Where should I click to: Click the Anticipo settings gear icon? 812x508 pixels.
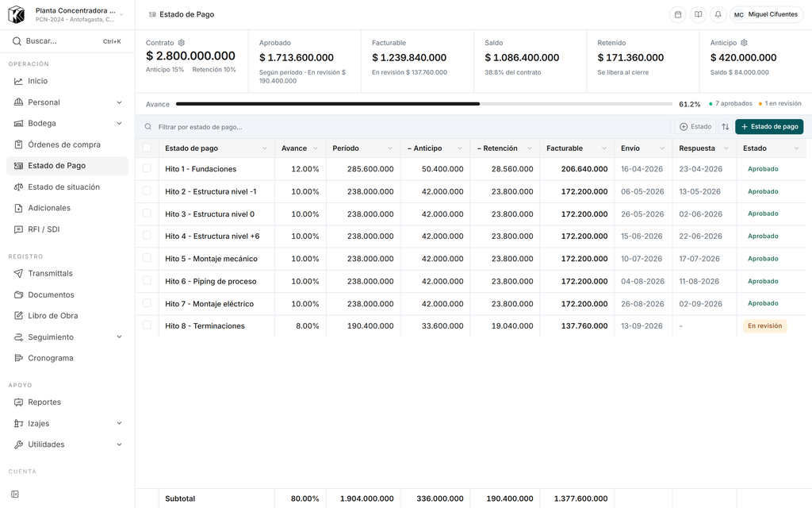[x=744, y=43]
